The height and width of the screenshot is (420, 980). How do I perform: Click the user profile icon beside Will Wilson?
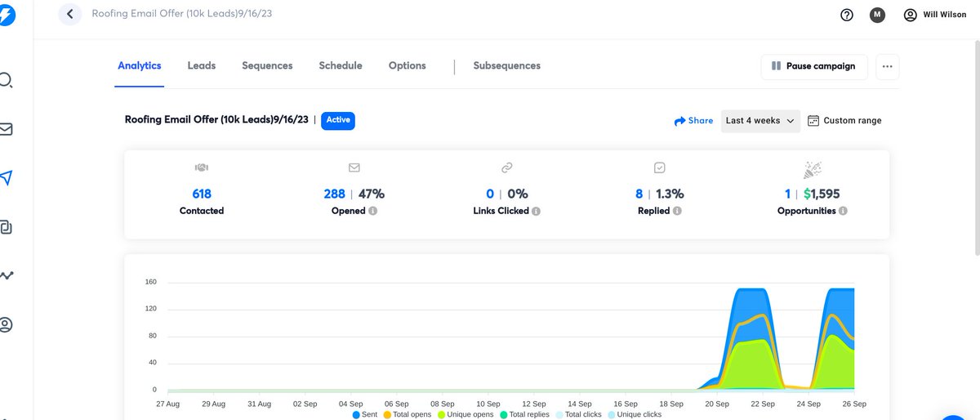coord(911,15)
